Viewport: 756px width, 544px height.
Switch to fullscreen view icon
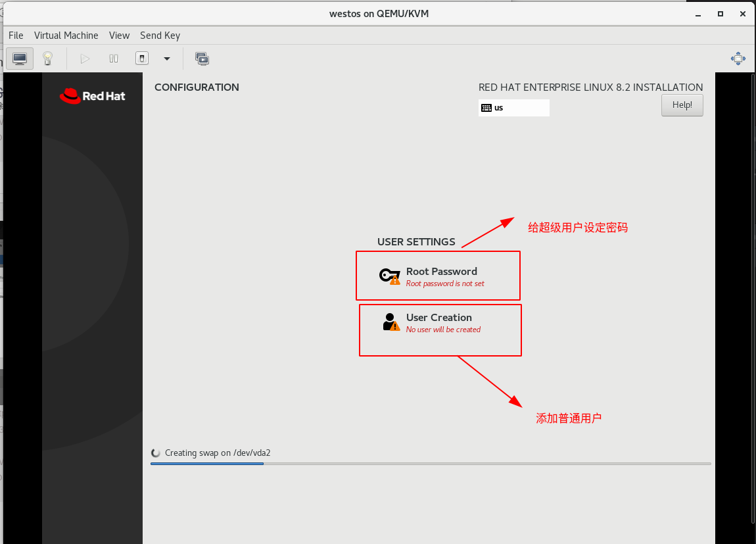point(738,59)
